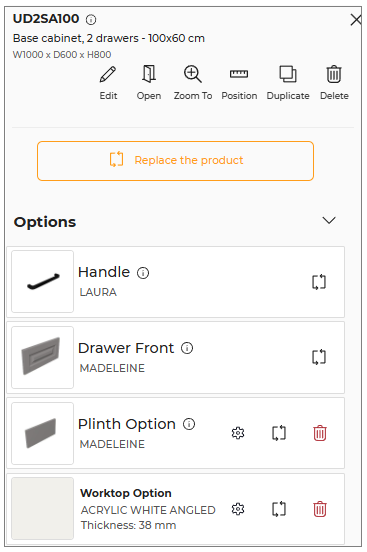Duplicate the UD2SA100 cabinet

tap(288, 74)
